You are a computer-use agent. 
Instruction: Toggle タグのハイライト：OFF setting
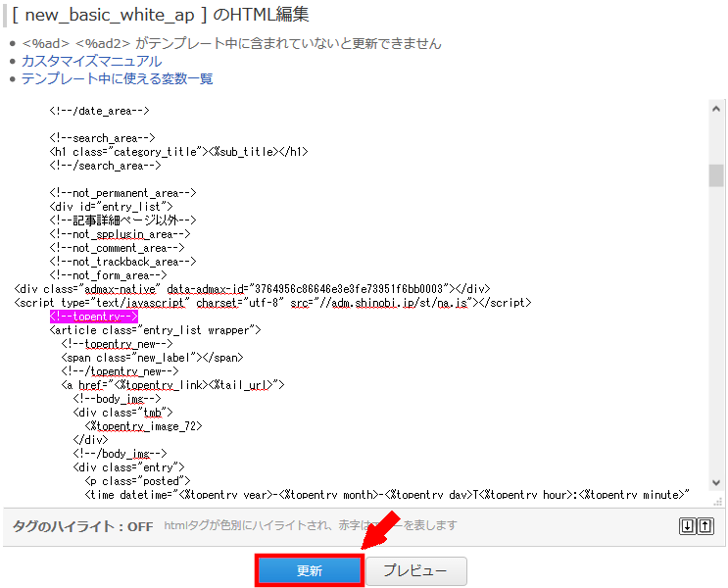click(82, 526)
